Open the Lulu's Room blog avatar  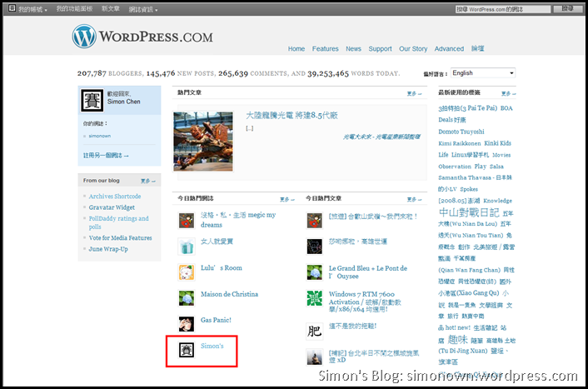pos(187,272)
